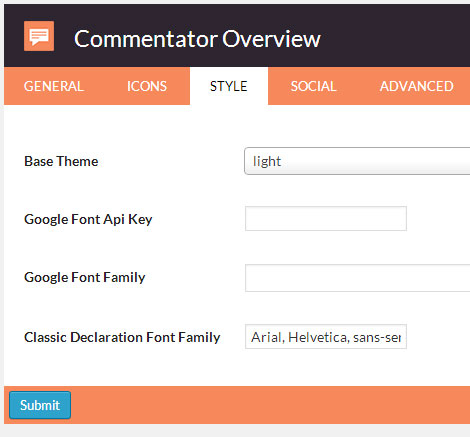Focus the Classic Declaration Font Family field

click(326, 337)
